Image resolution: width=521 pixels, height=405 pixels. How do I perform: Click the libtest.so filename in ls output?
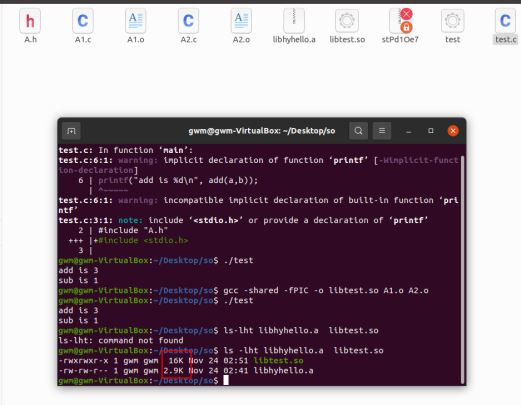click(278, 361)
